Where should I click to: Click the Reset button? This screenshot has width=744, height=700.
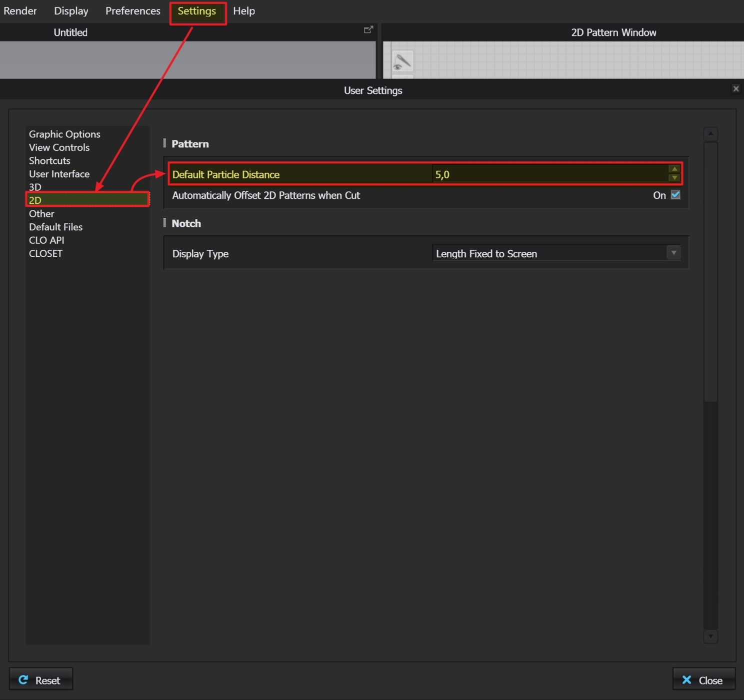tap(41, 680)
